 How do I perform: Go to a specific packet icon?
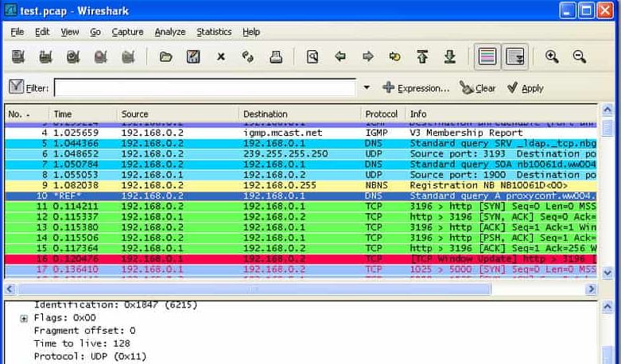pos(395,57)
